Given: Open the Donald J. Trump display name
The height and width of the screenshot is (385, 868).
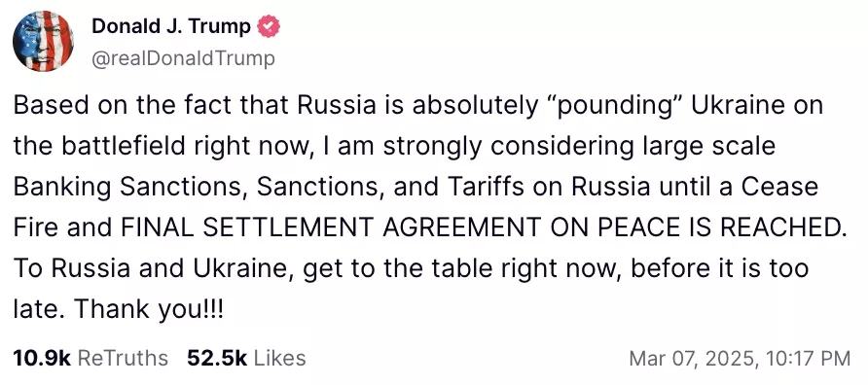Looking at the screenshot, I should click(x=171, y=26).
